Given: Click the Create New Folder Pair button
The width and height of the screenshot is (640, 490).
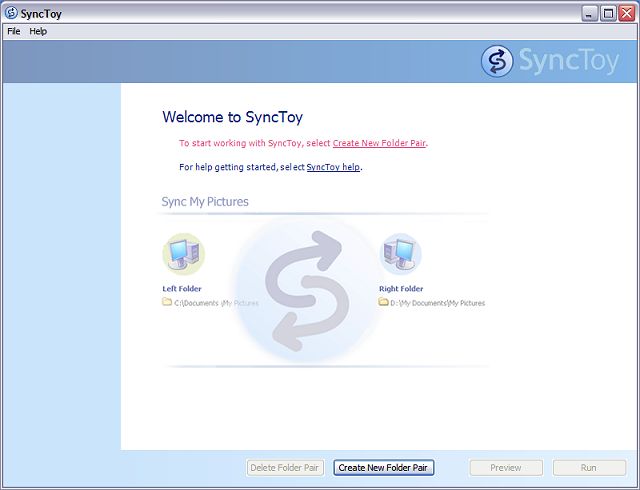Looking at the screenshot, I should coord(383,468).
